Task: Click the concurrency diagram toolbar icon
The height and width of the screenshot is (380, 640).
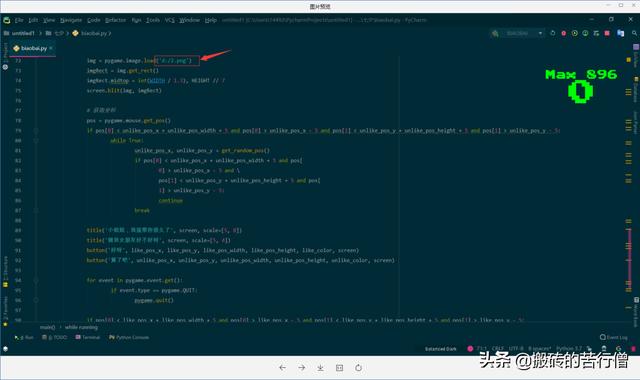Action: point(596,33)
